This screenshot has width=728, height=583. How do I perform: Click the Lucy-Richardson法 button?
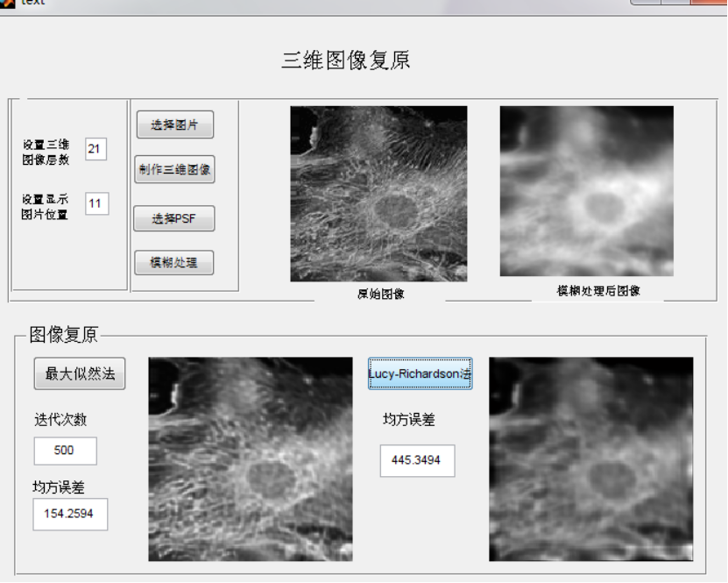[421, 373]
